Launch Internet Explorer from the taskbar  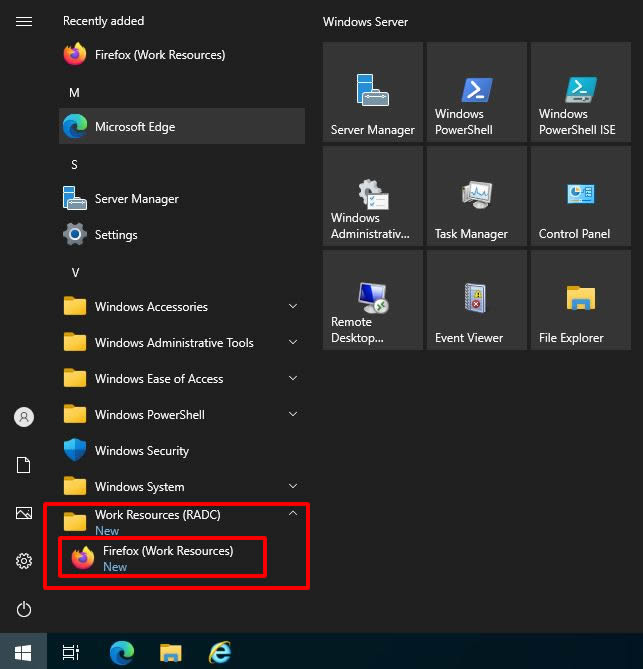click(220, 652)
